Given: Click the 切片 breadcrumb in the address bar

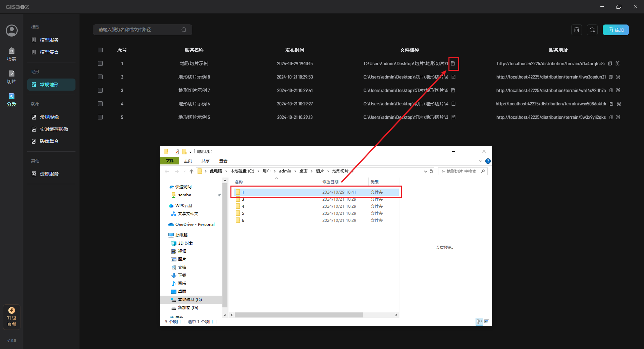Looking at the screenshot, I should pyautogui.click(x=320, y=171).
